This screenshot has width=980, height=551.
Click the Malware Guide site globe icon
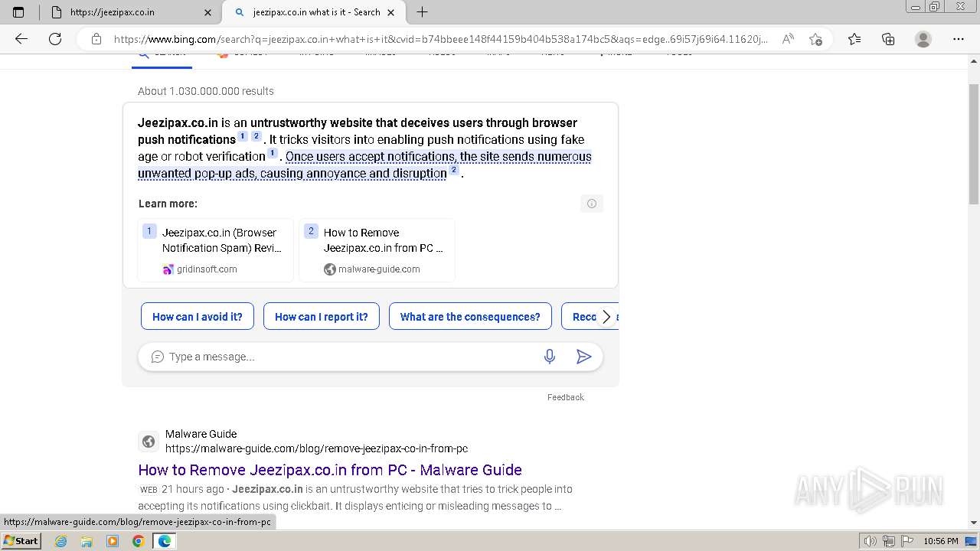149,442
